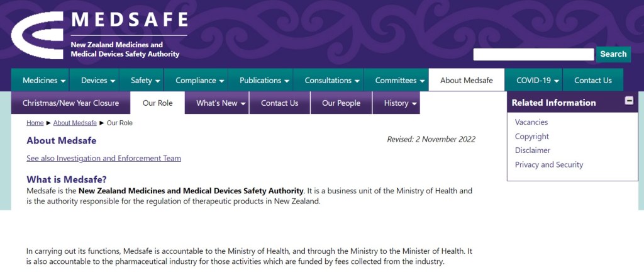Image resolution: width=644 pixels, height=272 pixels.
Task: Open the History dropdown
Action: 400,103
